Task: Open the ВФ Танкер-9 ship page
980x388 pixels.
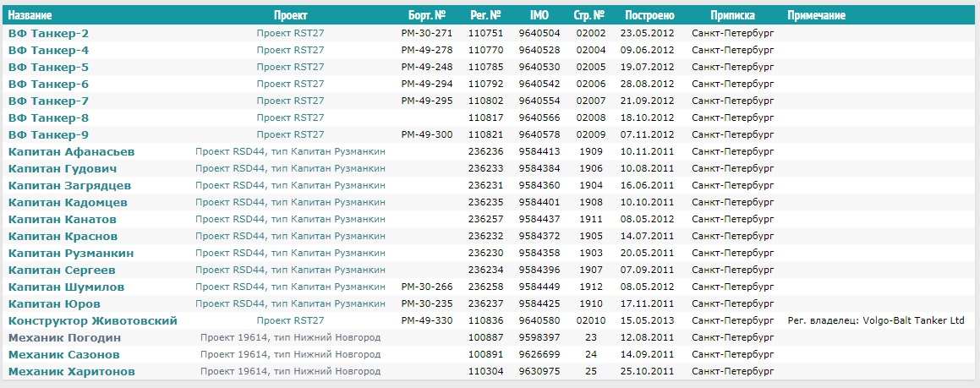Action: [48, 135]
